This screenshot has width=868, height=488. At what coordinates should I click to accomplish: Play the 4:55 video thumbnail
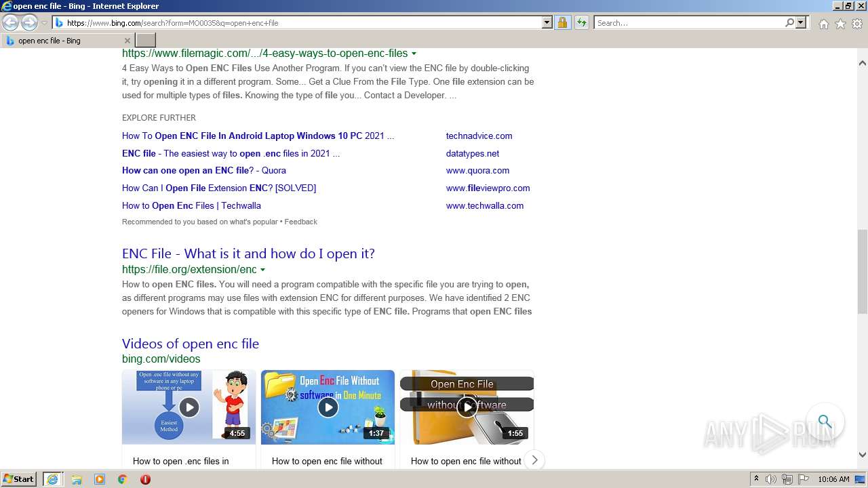coord(189,407)
